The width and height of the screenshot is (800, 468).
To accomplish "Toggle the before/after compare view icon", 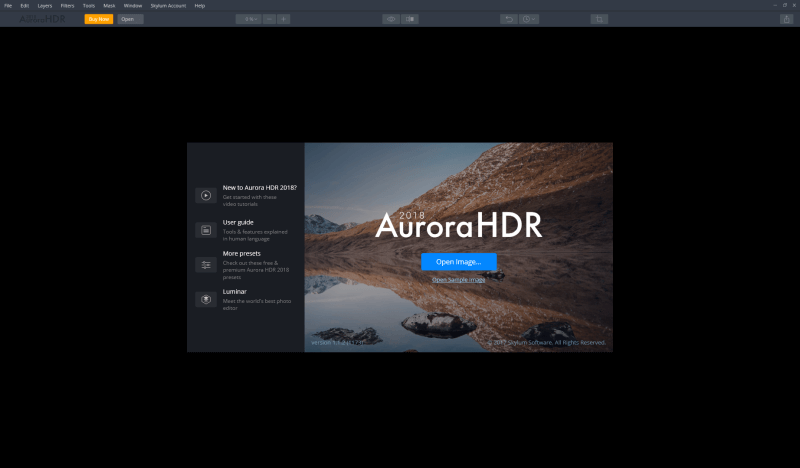I will (x=410, y=19).
